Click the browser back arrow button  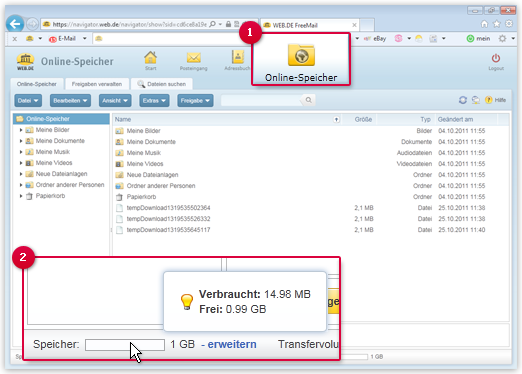[x=15, y=24]
